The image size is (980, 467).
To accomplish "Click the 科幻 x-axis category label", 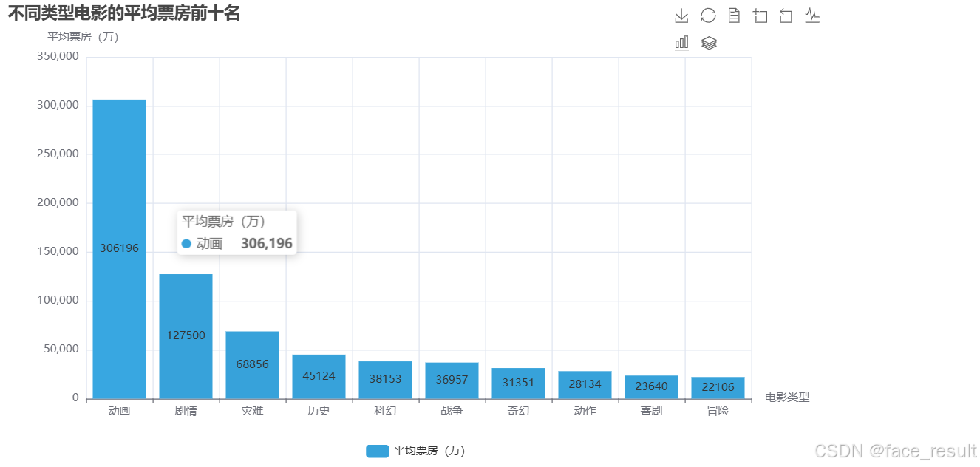I will coord(385,411).
